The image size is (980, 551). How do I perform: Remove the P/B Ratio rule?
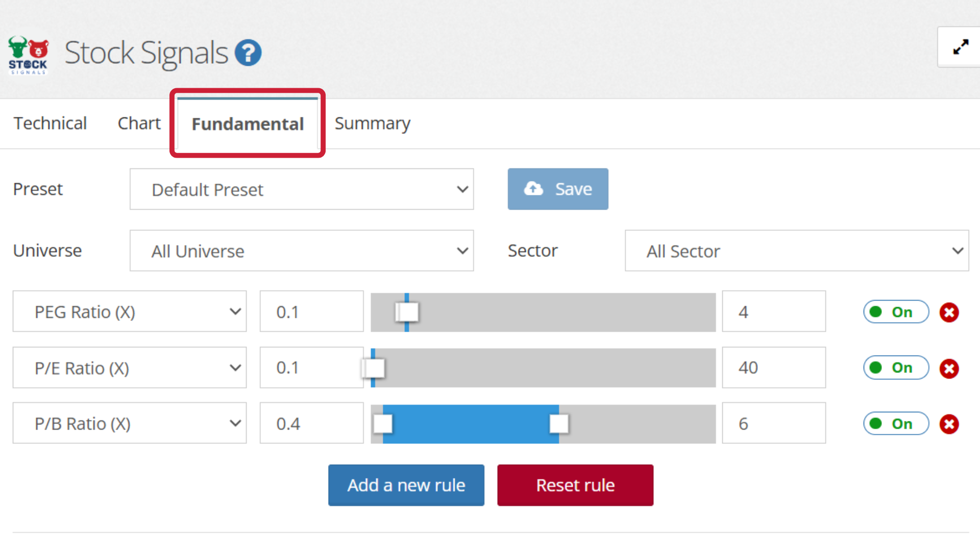point(949,424)
